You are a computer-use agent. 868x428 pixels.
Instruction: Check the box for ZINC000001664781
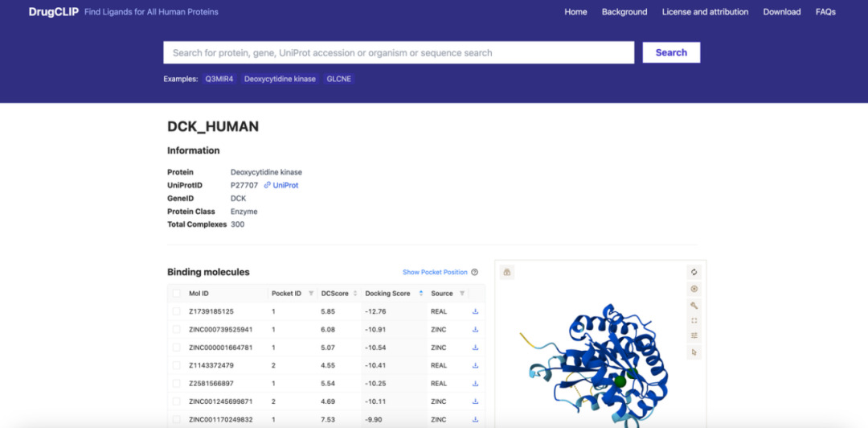tap(176, 348)
